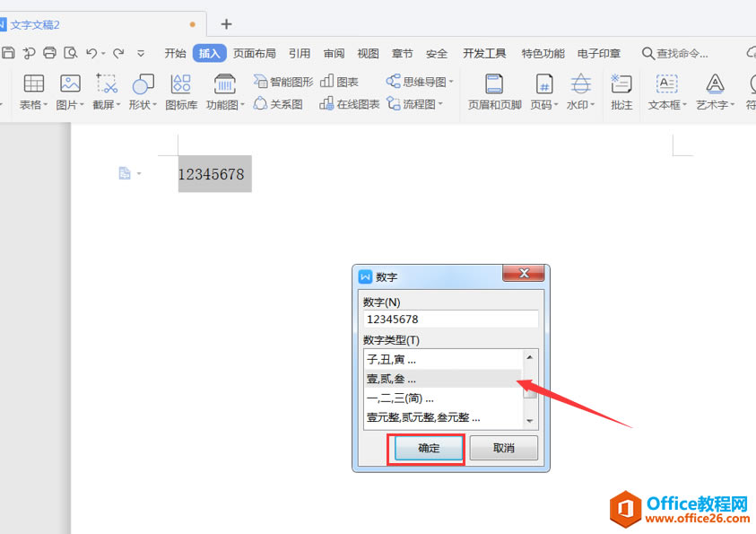
Task: Cancel the dialog with 取消
Action: coord(504,448)
